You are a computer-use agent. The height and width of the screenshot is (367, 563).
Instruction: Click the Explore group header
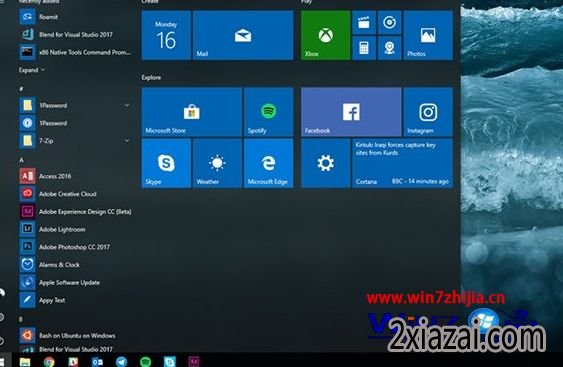tap(151, 78)
